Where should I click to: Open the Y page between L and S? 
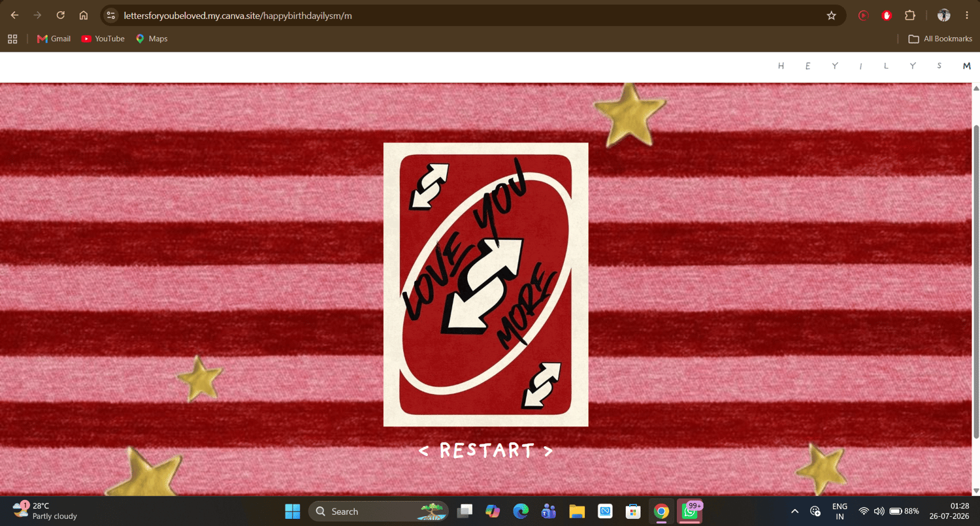click(x=913, y=66)
